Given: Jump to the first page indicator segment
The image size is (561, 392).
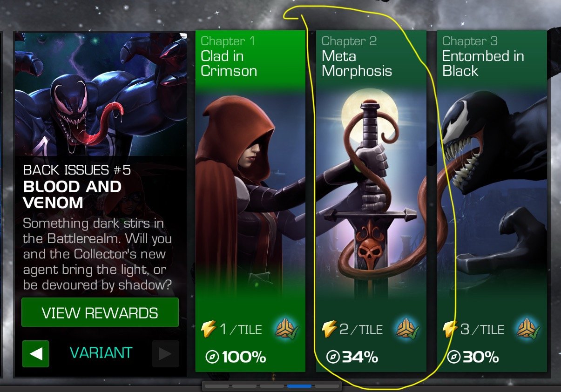Looking at the screenshot, I should [217, 386].
